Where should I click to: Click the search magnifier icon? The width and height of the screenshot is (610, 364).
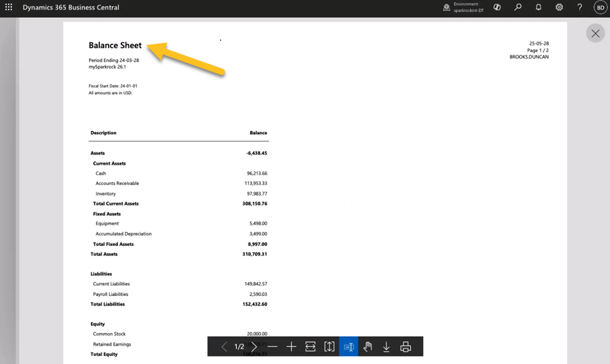click(x=518, y=8)
